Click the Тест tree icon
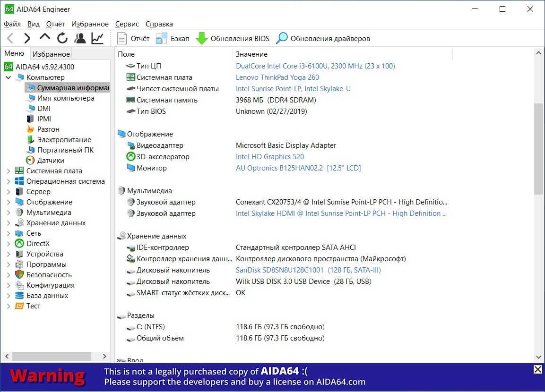Image resolution: width=545 pixels, height=392 pixels. pos(19,306)
